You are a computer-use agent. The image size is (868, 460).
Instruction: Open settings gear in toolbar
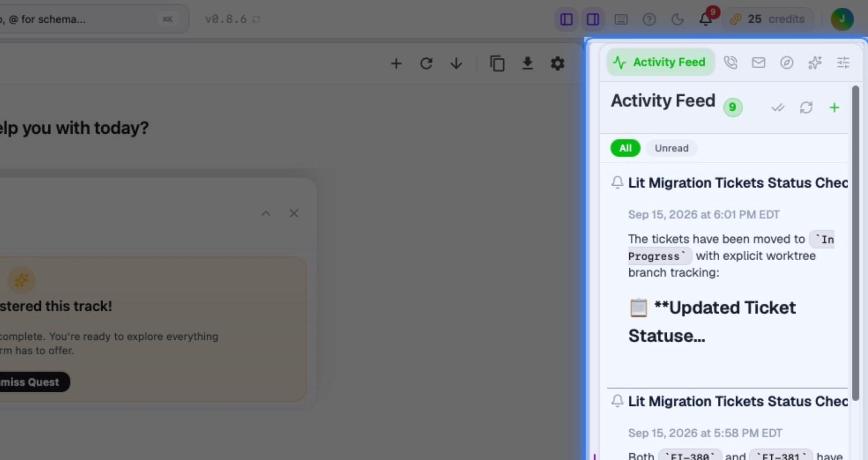(x=557, y=63)
